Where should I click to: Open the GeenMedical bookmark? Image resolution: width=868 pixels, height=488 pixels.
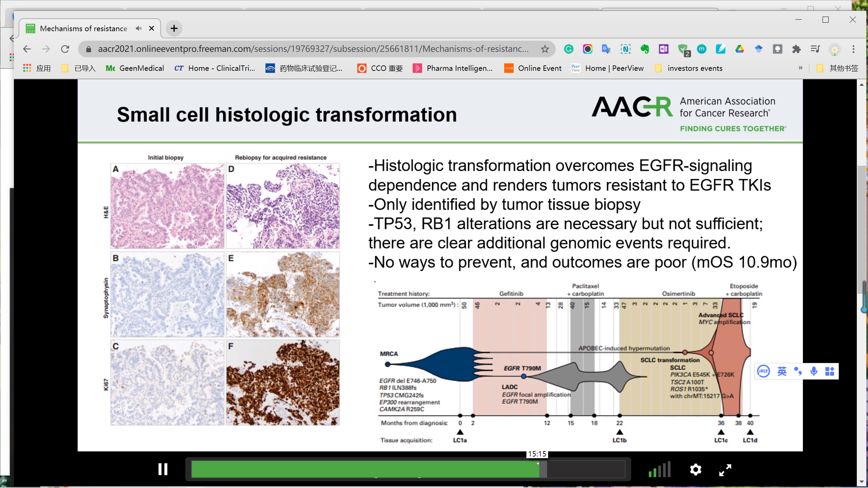pos(135,68)
